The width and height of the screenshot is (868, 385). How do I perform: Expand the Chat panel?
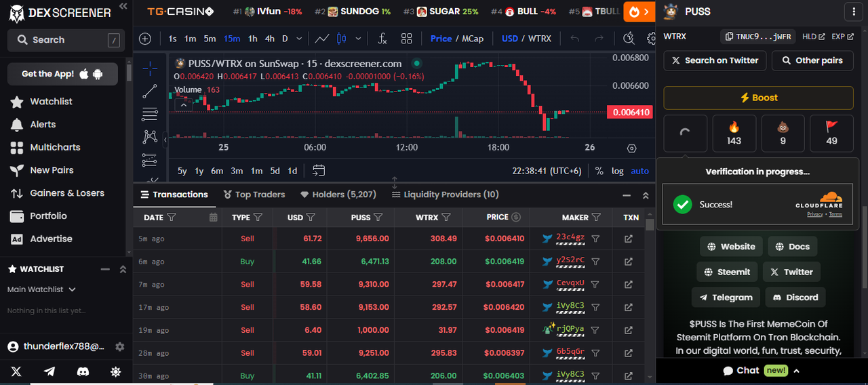[762, 370]
